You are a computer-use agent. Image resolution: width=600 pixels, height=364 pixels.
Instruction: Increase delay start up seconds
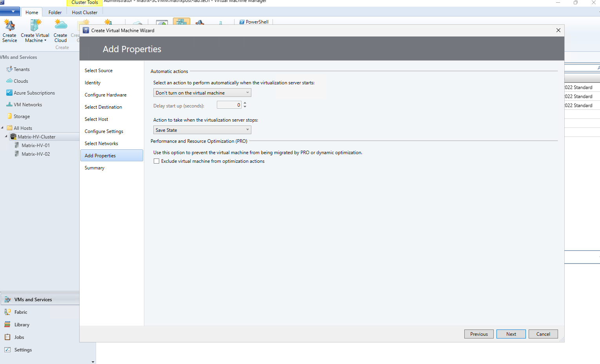245,103
